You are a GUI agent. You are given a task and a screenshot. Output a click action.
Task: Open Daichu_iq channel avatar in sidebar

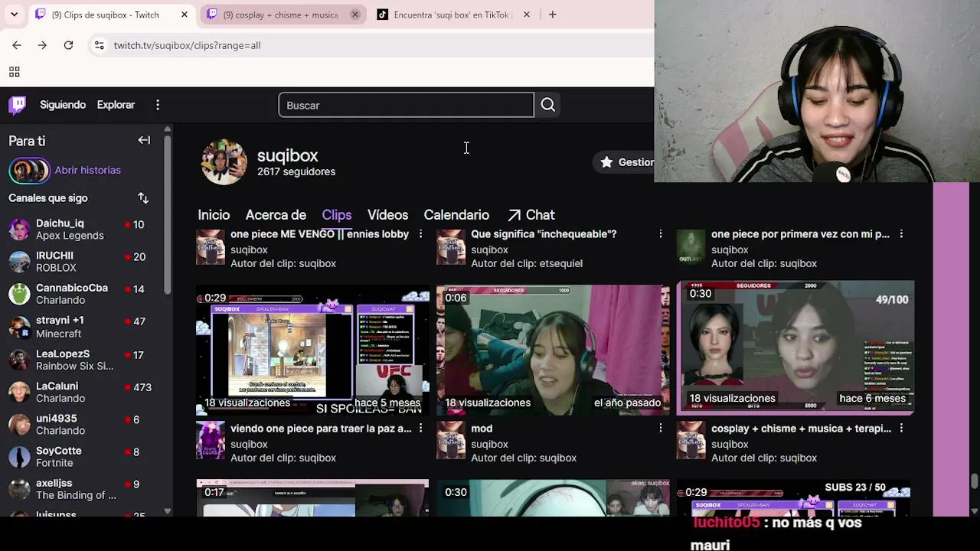coord(19,230)
